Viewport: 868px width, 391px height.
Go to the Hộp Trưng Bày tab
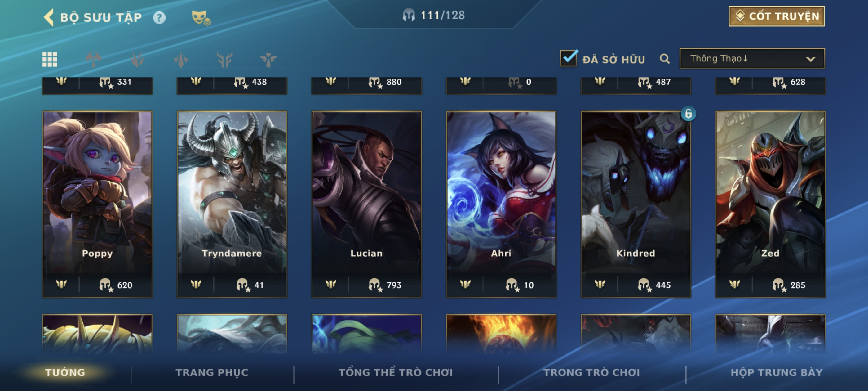pyautogui.click(x=776, y=372)
